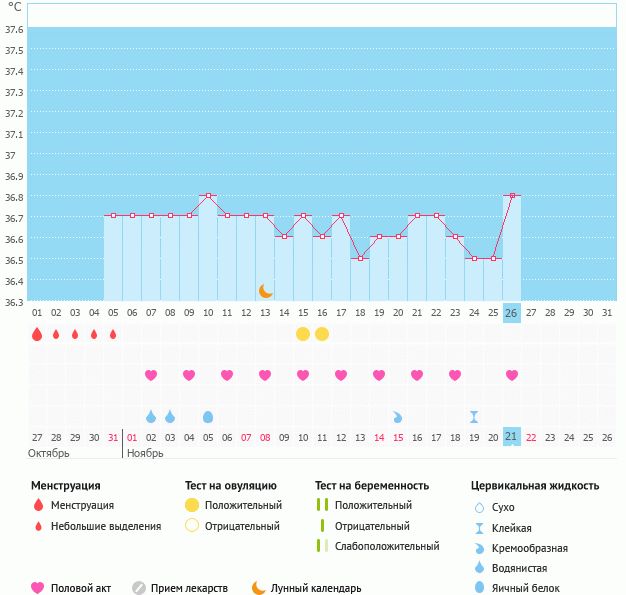
Task: Click the 'Половой акт' heart in the legend
Action: [x=38, y=588]
